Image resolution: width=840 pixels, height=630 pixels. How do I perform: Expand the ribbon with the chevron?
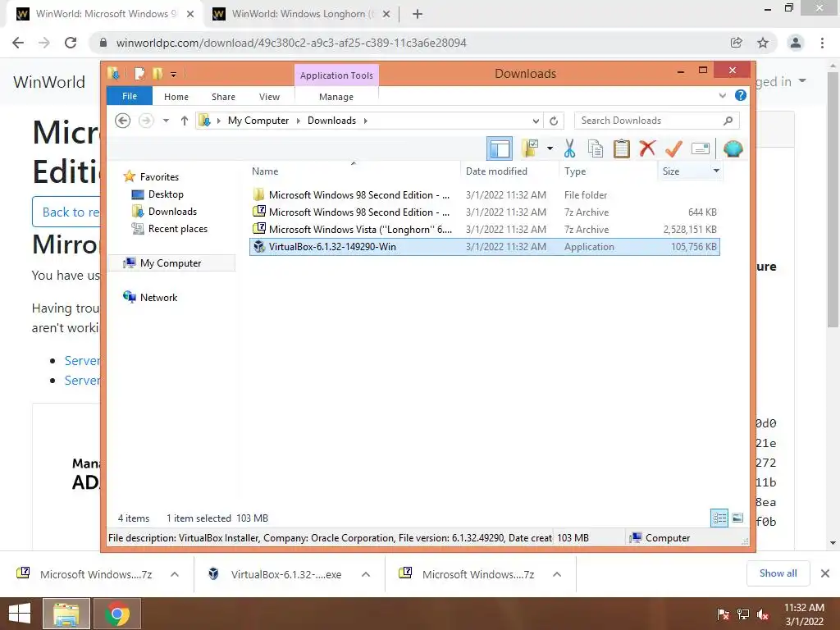722,95
